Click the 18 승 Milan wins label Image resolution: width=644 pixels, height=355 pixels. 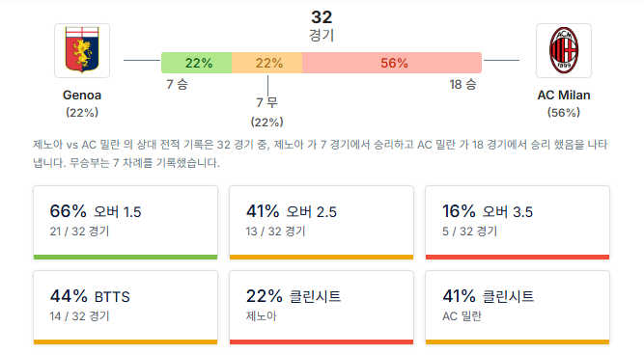(x=462, y=85)
